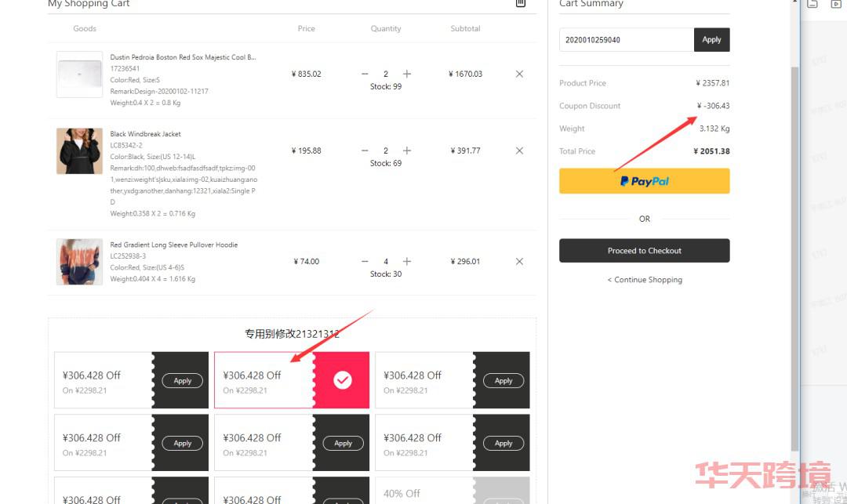
Task: Select the price ¥ 74.00
Action: tap(307, 261)
